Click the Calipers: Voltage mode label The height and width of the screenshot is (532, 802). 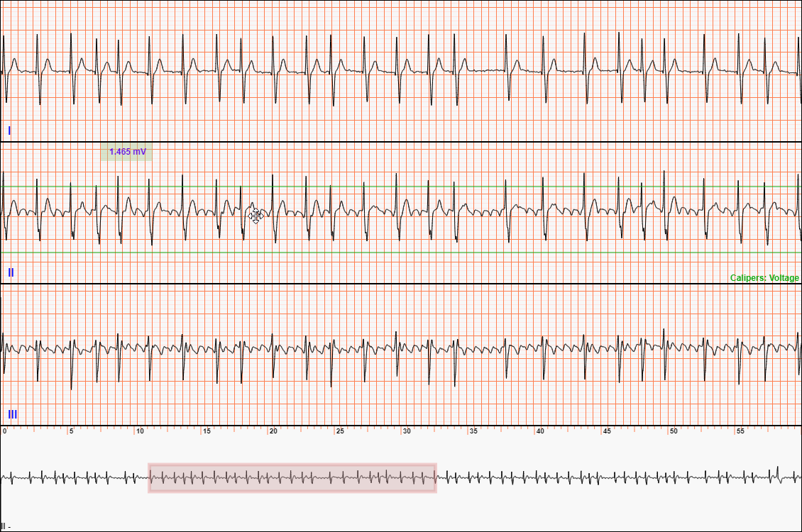[764, 278]
